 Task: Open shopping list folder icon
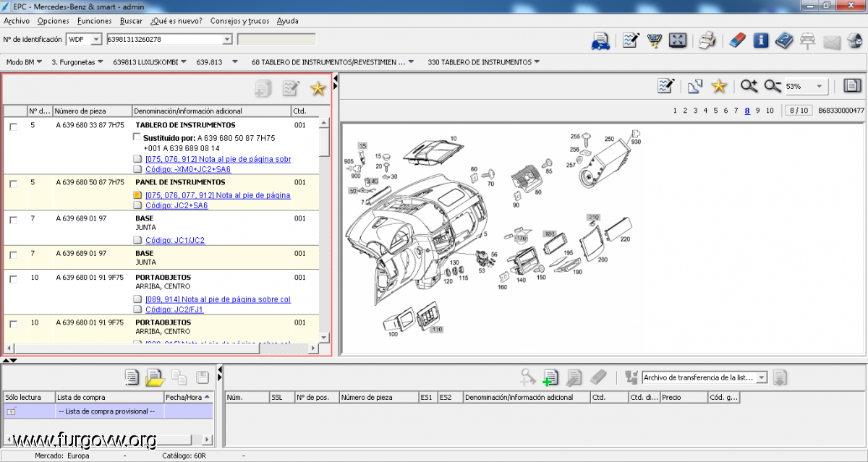[x=156, y=377]
